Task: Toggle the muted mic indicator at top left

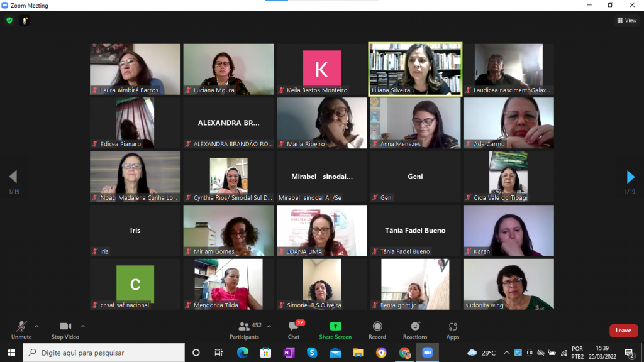Action: pos(25,21)
